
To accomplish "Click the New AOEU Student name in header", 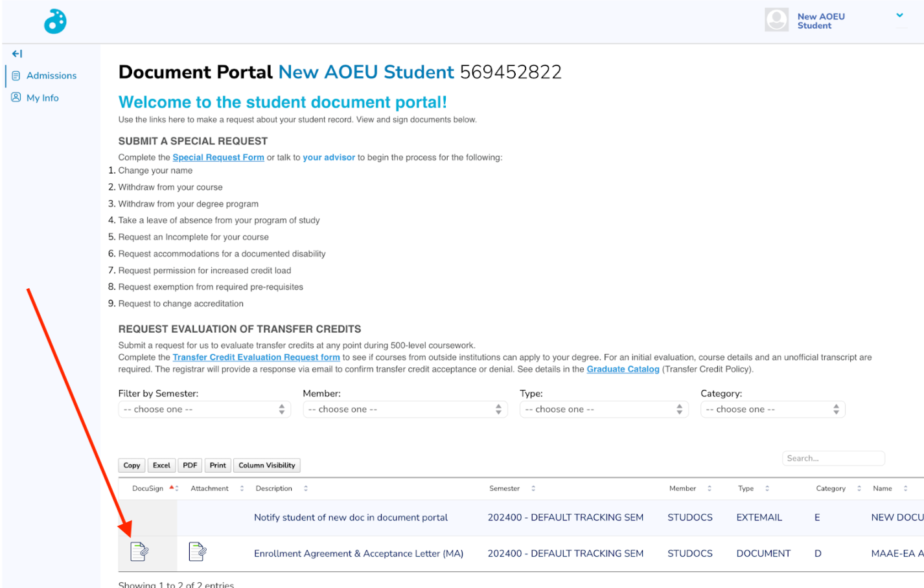I will pos(821,21).
